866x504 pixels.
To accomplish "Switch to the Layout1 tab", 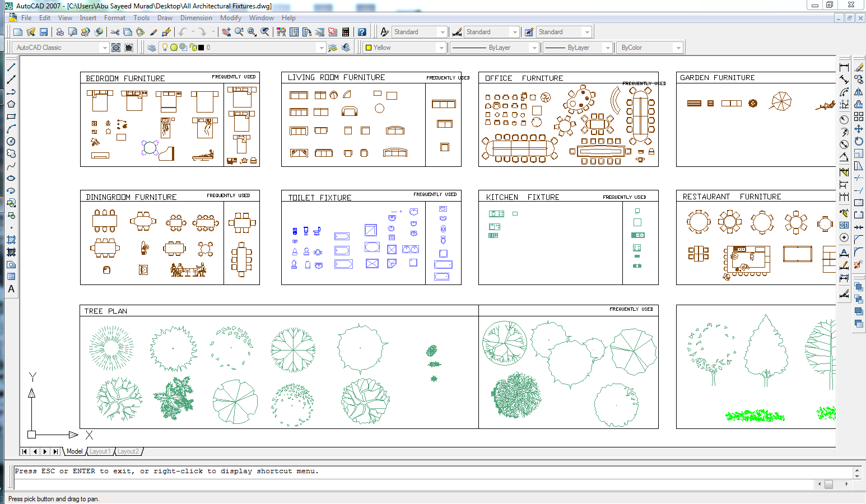I will (100, 451).
